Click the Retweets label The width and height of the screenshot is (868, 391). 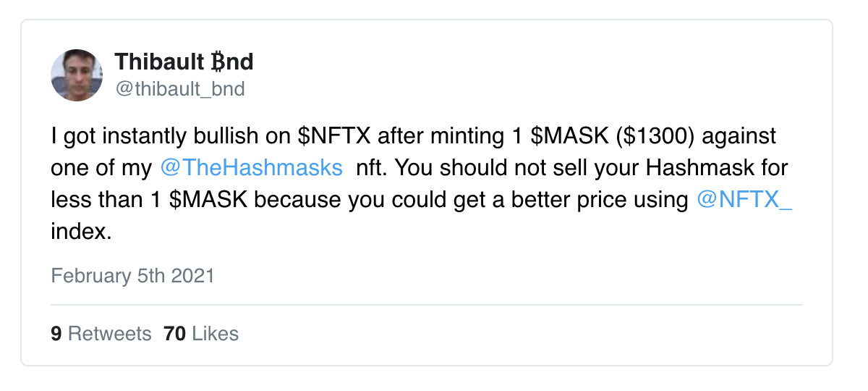tap(109, 333)
